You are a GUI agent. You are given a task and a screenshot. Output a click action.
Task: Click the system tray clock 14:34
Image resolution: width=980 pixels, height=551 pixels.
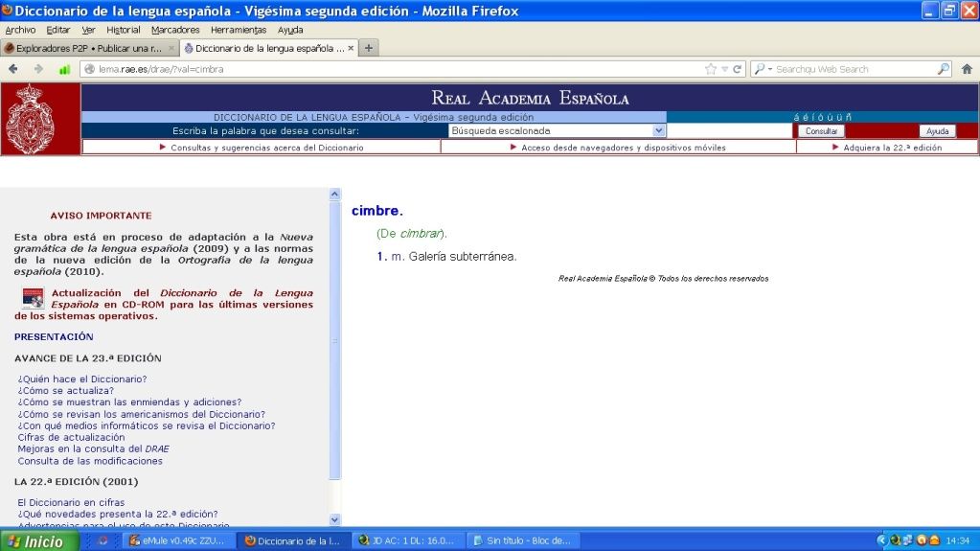click(x=958, y=540)
